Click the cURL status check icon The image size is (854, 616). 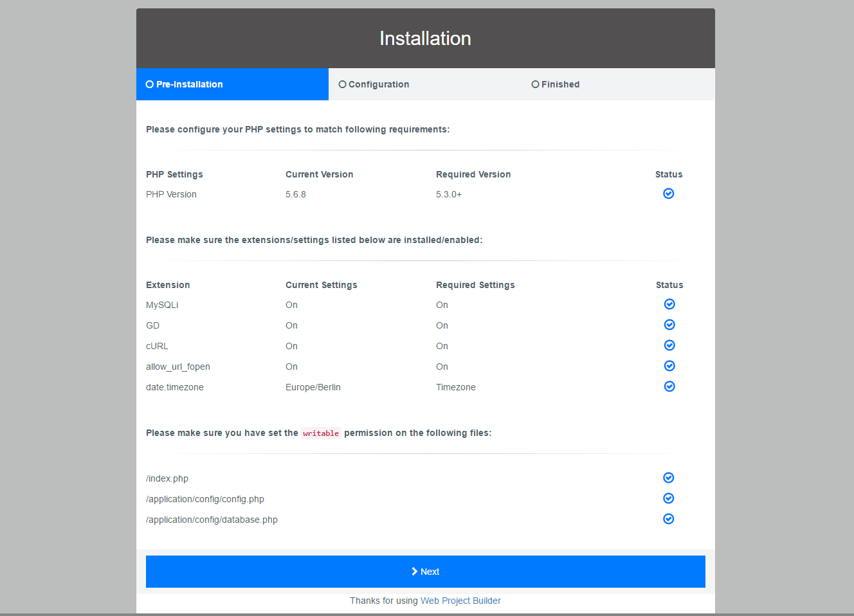pos(669,345)
